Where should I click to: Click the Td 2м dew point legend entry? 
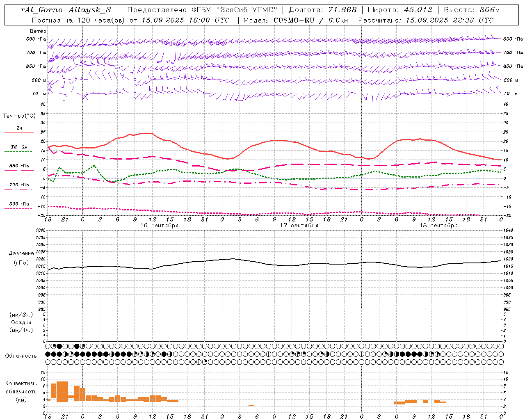(x=19, y=147)
